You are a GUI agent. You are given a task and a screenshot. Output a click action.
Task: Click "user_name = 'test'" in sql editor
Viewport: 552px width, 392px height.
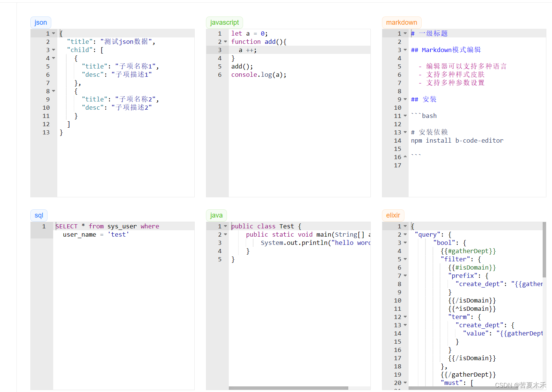tap(96, 234)
